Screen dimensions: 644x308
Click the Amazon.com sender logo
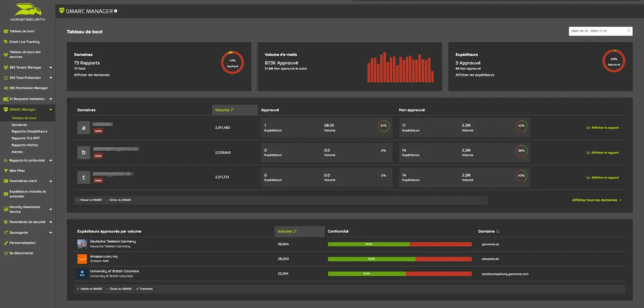[x=82, y=259]
